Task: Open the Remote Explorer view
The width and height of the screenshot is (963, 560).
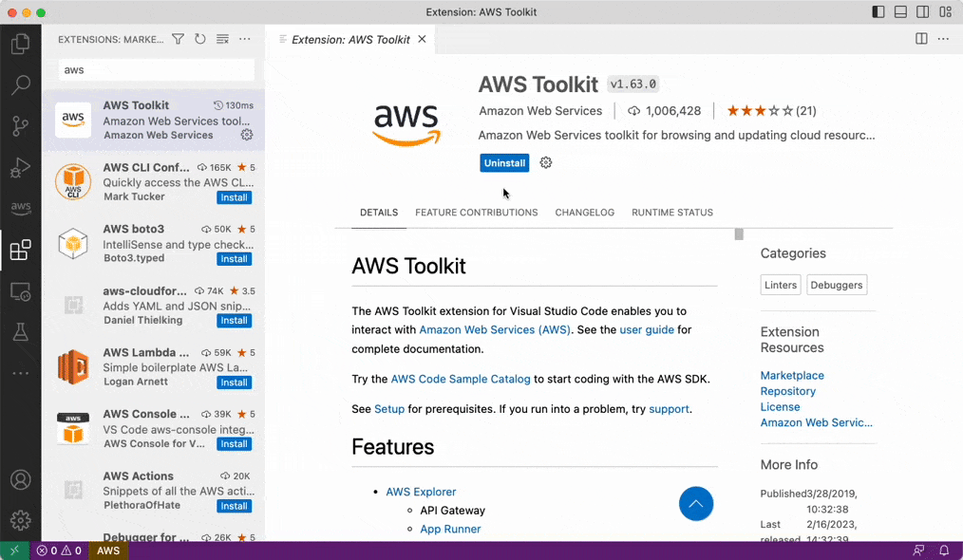Action: 20,291
